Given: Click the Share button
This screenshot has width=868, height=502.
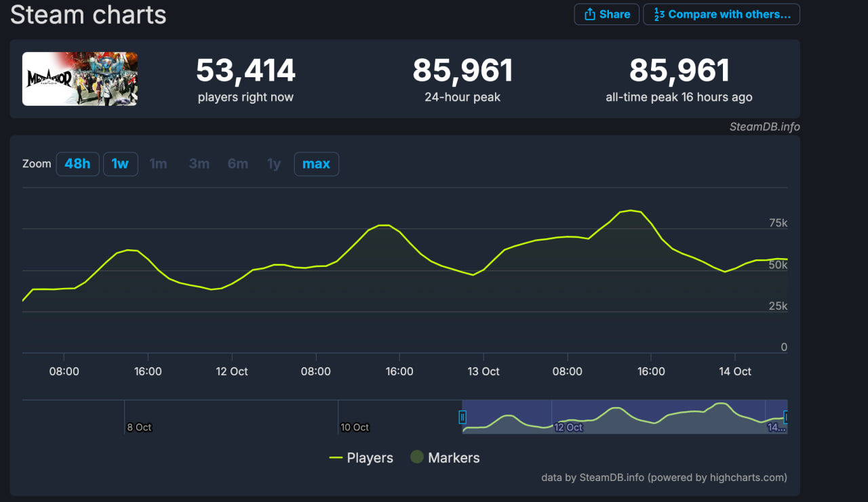Looking at the screenshot, I should coord(607,14).
